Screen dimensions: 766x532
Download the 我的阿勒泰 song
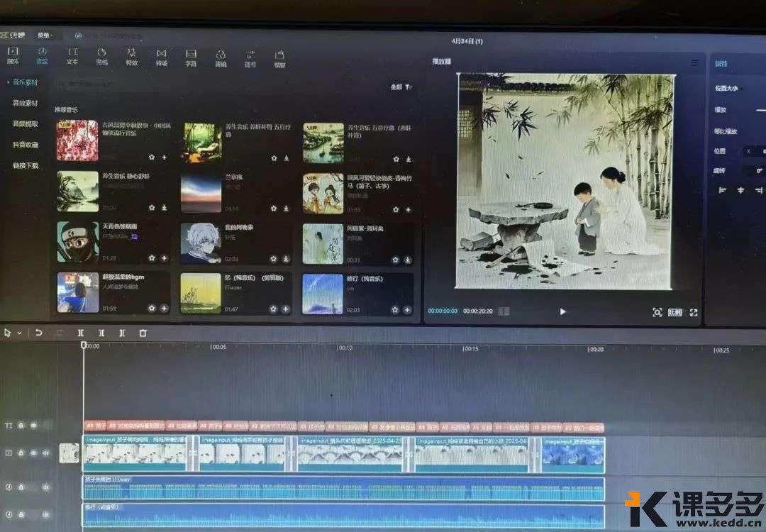tap(286, 259)
